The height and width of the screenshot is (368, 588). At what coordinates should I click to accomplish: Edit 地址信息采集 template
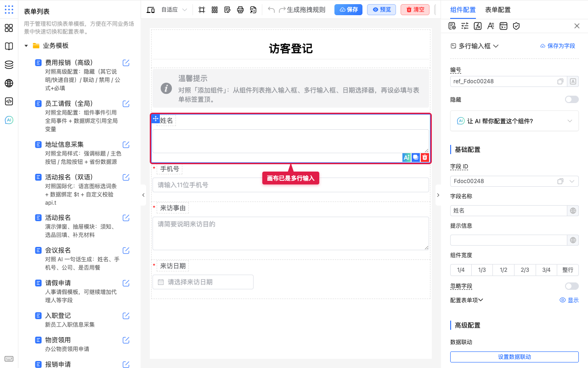pyautogui.click(x=126, y=145)
